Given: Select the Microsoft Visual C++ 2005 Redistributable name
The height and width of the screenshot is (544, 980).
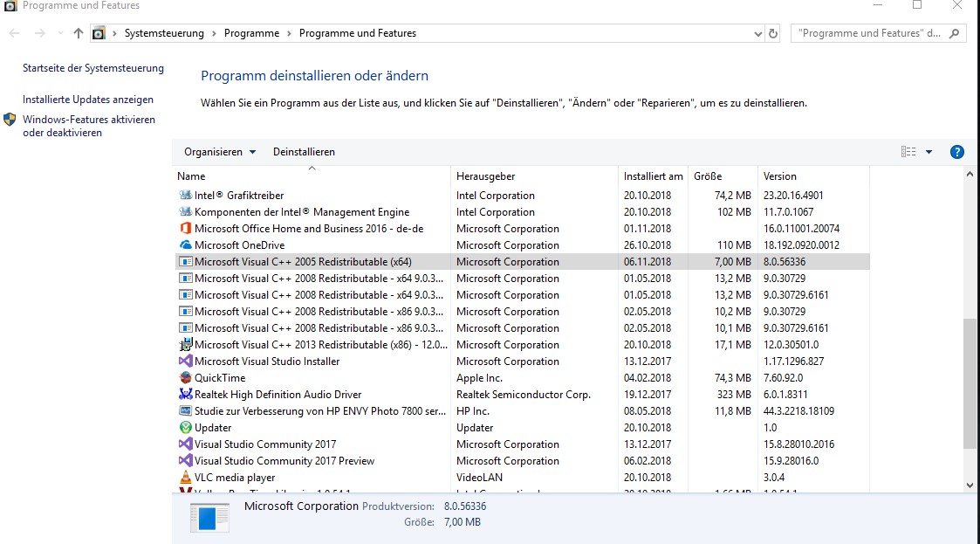Looking at the screenshot, I should 303,262.
